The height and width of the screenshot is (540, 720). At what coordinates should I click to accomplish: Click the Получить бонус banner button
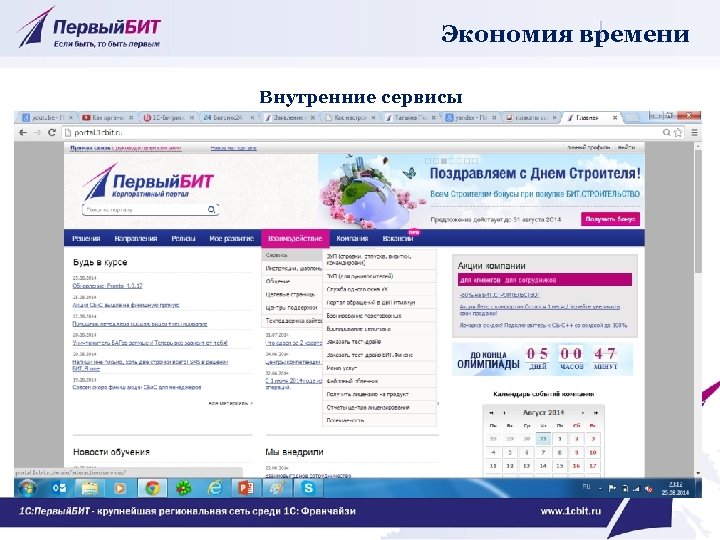pos(610,219)
